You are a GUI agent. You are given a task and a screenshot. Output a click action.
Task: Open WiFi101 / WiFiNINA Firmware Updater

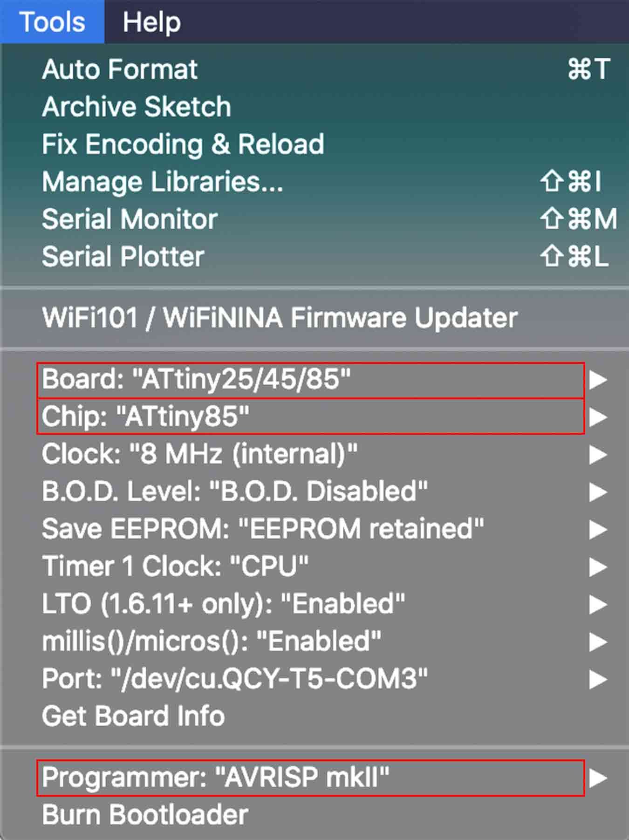280,318
